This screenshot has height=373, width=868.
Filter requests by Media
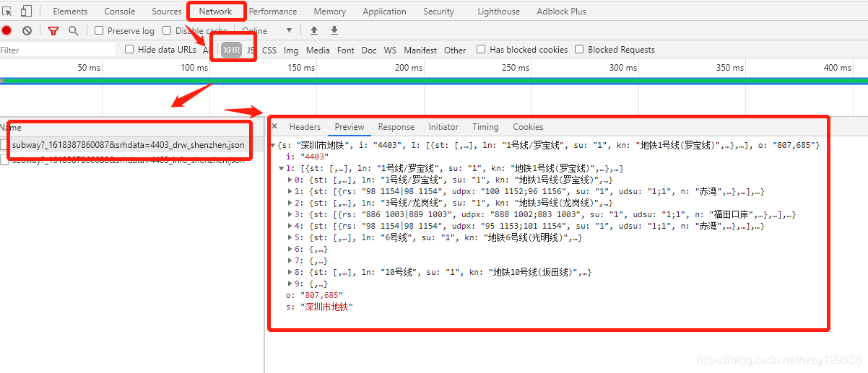[318, 50]
